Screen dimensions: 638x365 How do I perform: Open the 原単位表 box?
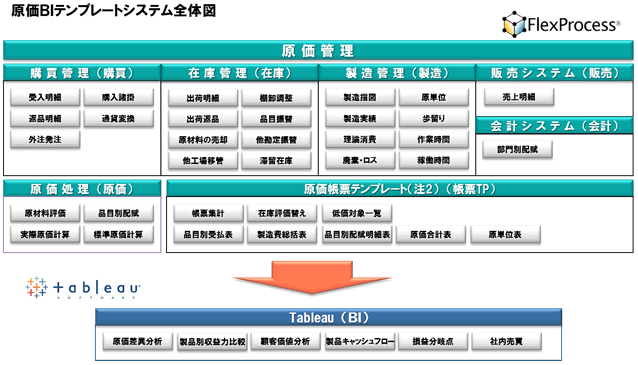point(505,234)
